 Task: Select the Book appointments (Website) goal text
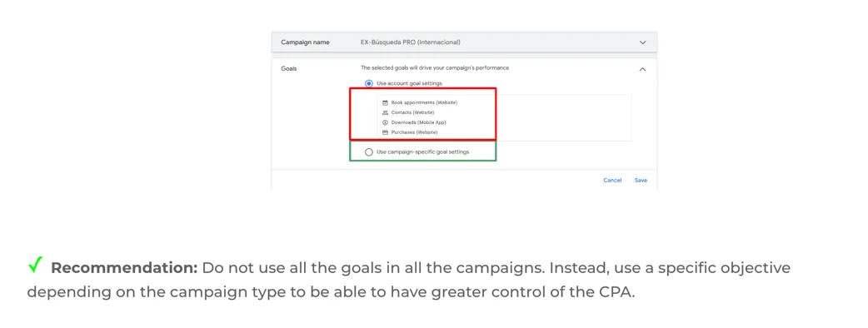424,102
